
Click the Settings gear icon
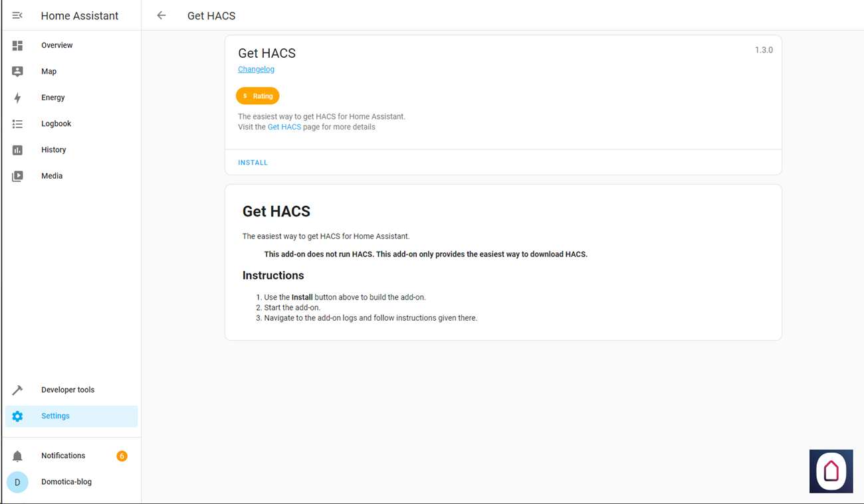18,416
